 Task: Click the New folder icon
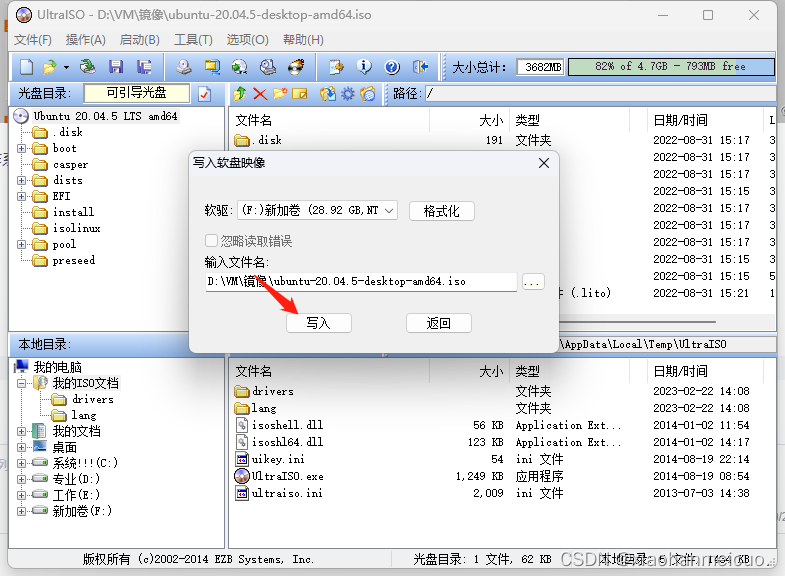tap(280, 93)
